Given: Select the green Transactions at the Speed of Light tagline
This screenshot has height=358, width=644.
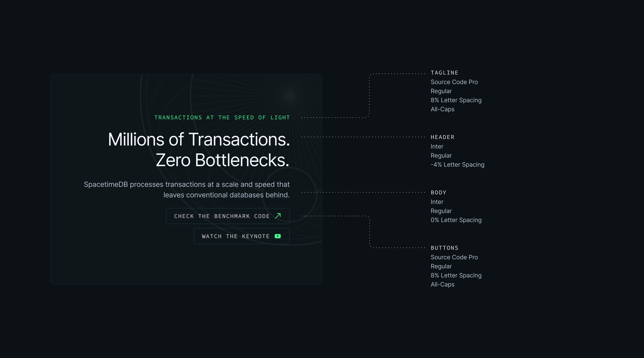Looking at the screenshot, I should point(222,118).
